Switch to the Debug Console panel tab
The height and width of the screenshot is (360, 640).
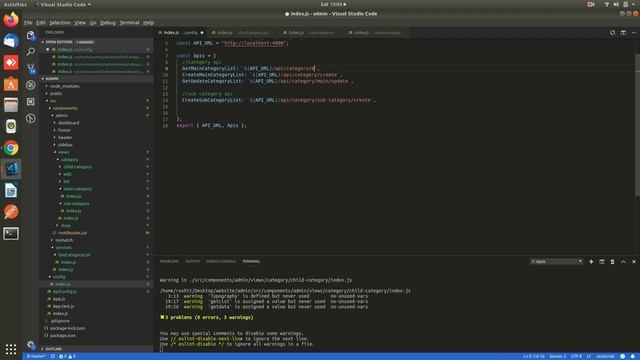coord(221,262)
